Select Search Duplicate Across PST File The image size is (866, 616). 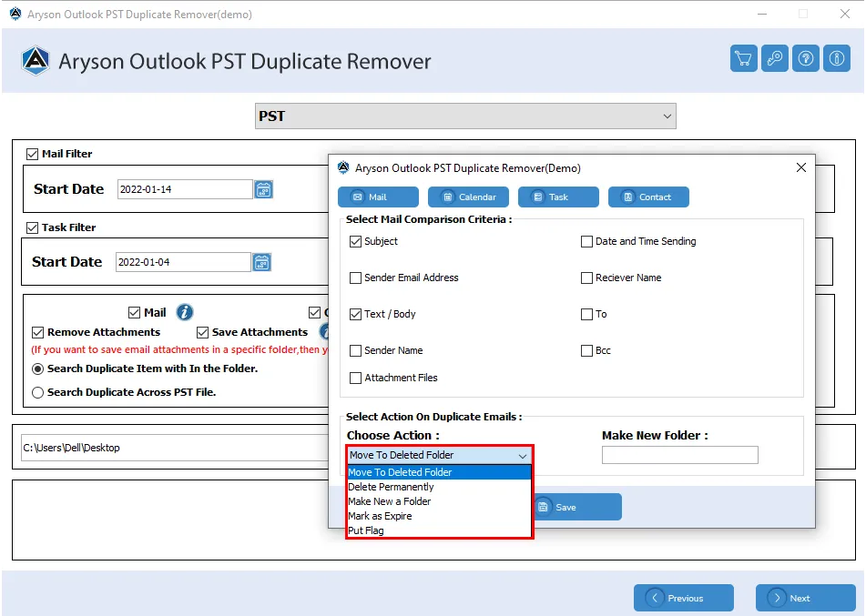tap(37, 392)
